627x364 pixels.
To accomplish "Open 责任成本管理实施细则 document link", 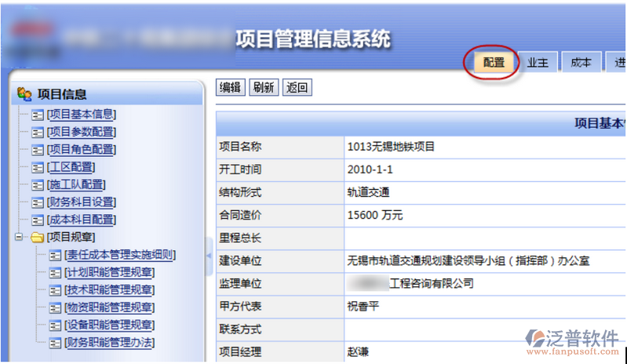I will pos(120,255).
